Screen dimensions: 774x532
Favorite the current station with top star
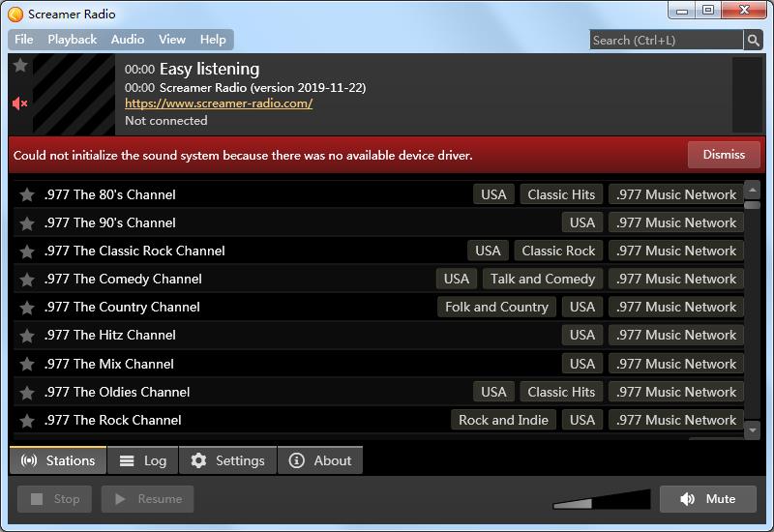(x=19, y=66)
